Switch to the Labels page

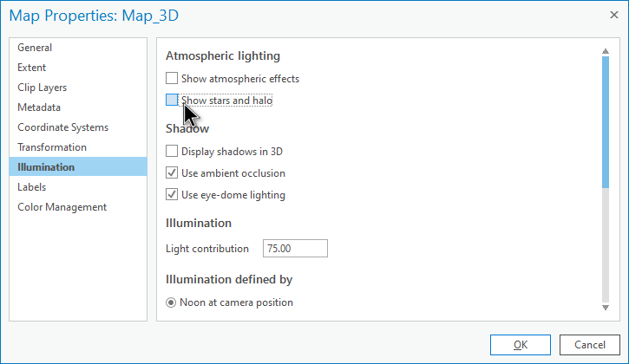pyautogui.click(x=32, y=186)
